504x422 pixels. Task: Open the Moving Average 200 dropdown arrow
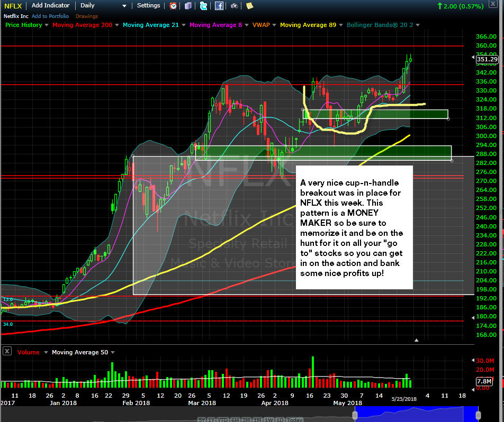(116, 25)
